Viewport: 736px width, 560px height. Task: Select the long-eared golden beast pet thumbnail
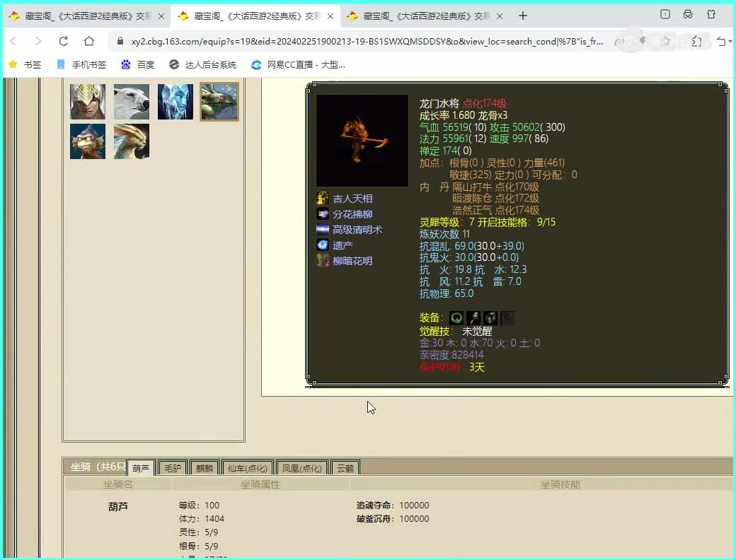coord(132,141)
